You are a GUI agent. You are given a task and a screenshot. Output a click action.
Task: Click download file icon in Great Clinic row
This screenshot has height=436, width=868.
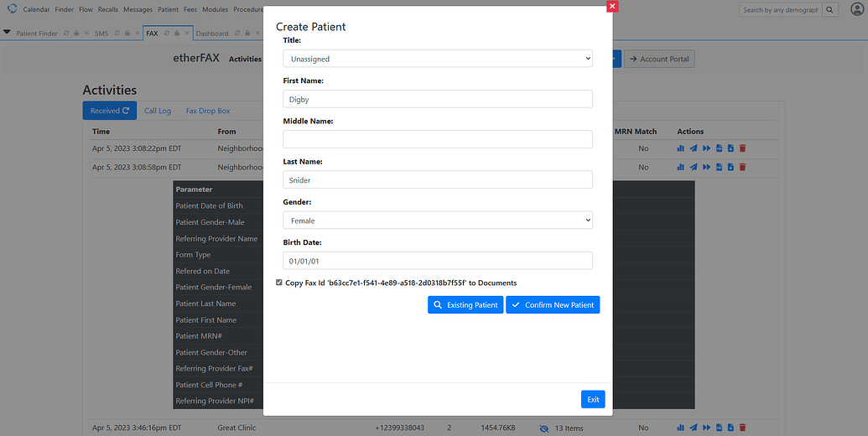point(730,427)
